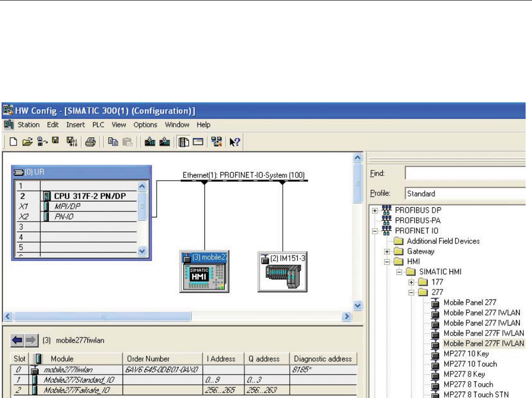Open the PLC menu

click(98, 125)
